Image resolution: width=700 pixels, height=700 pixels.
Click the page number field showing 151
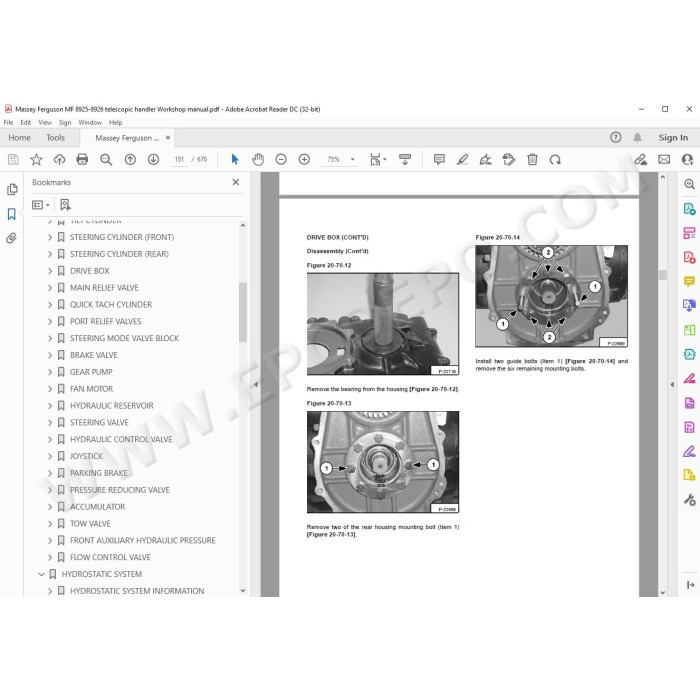179,159
